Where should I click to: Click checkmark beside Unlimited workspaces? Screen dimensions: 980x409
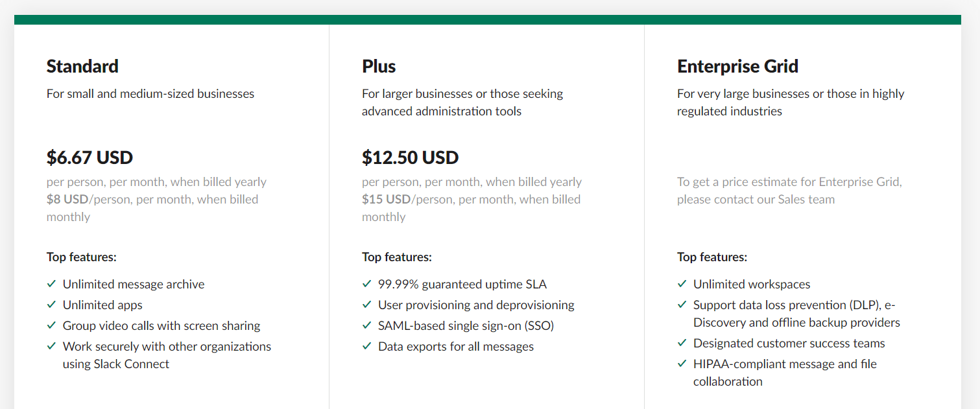682,284
